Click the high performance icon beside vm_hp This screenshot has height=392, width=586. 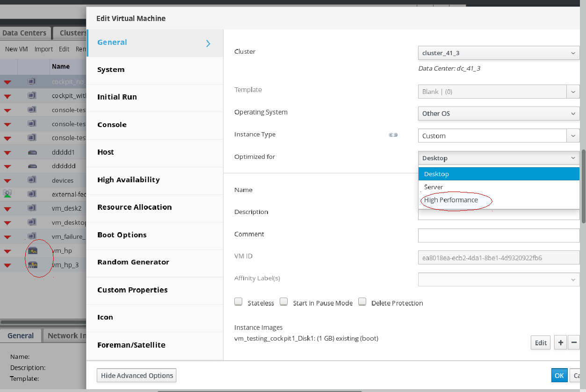click(32, 251)
